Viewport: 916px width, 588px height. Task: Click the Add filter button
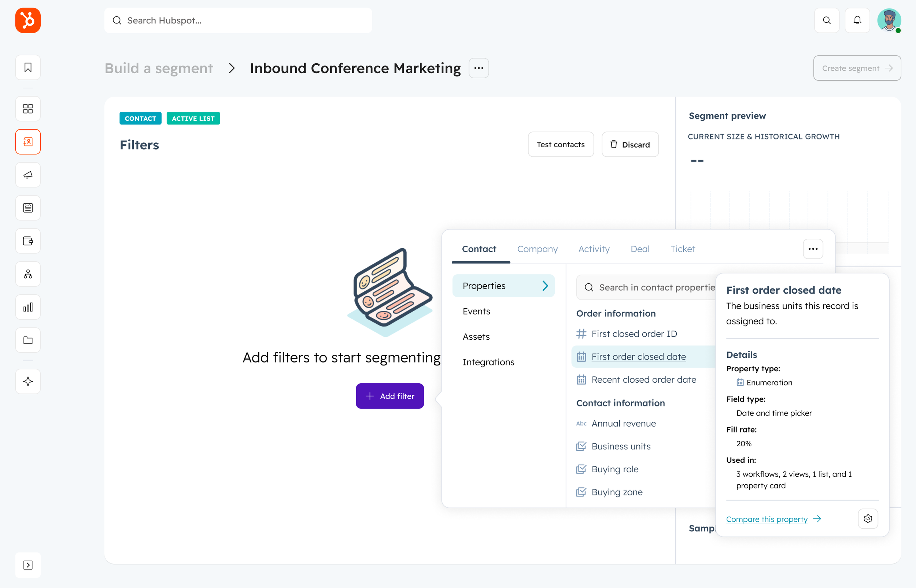click(x=389, y=396)
